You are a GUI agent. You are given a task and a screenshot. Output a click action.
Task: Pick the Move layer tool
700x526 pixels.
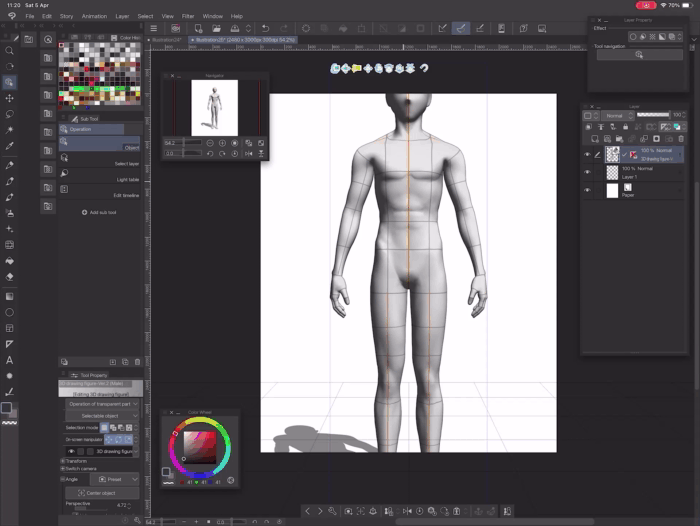(10, 98)
